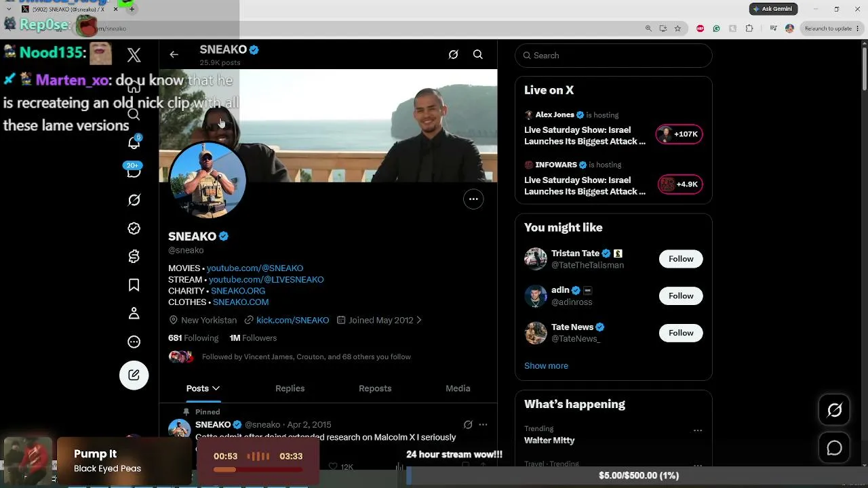Open the Extensions puzzle menu
This screenshot has height=488, width=868.
tap(749, 28)
